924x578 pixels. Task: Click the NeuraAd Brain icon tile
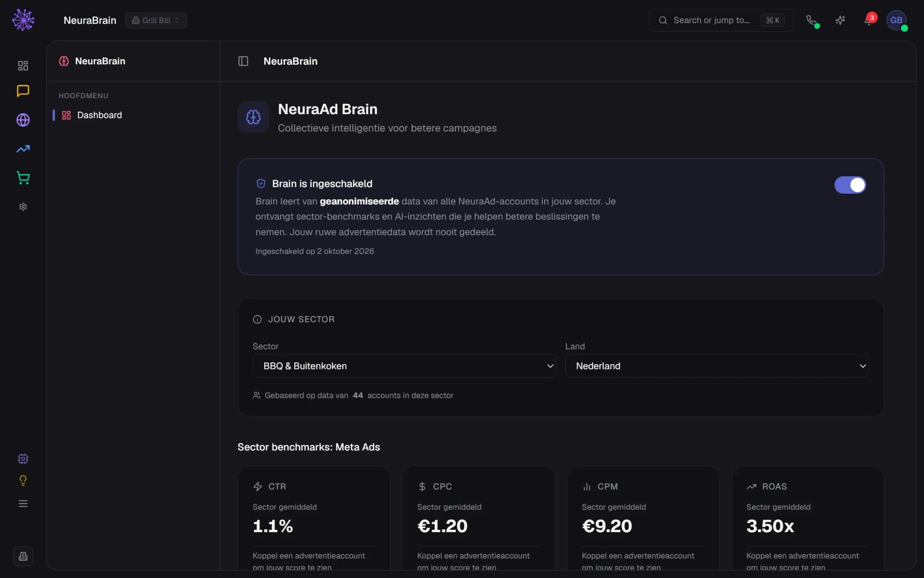tap(253, 117)
